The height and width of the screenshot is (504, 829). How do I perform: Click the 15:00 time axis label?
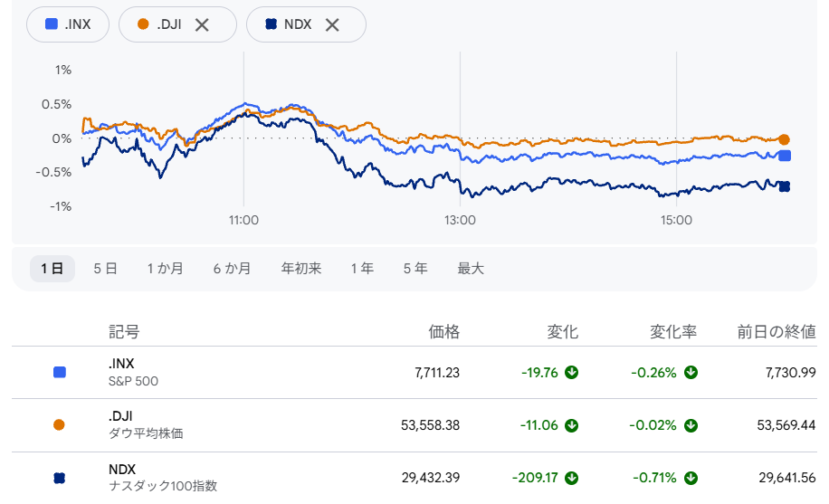[676, 220]
